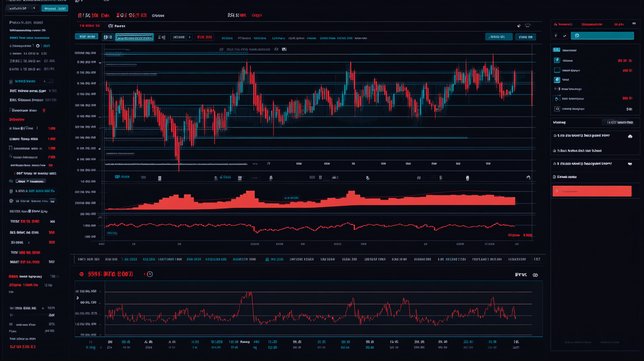Image resolution: width=644 pixels, height=361 pixels.
Task: Click the symbol search input field above the chart
Action: point(134,37)
